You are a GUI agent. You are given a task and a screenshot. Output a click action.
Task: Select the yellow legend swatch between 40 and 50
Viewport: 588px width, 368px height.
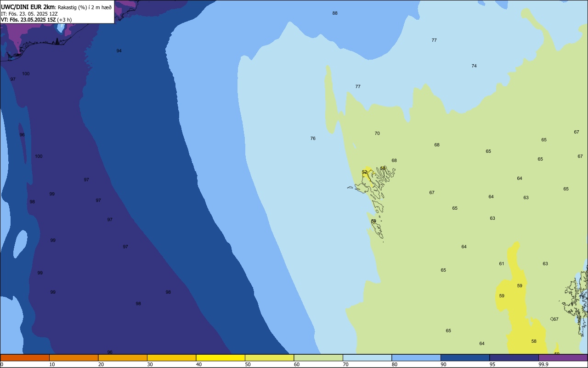click(x=220, y=357)
